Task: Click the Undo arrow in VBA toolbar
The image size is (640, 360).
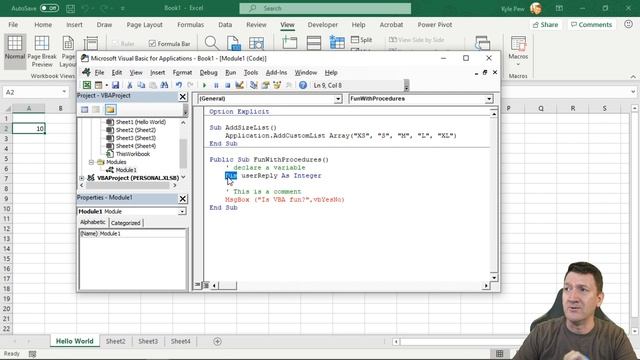Action: [x=178, y=85]
